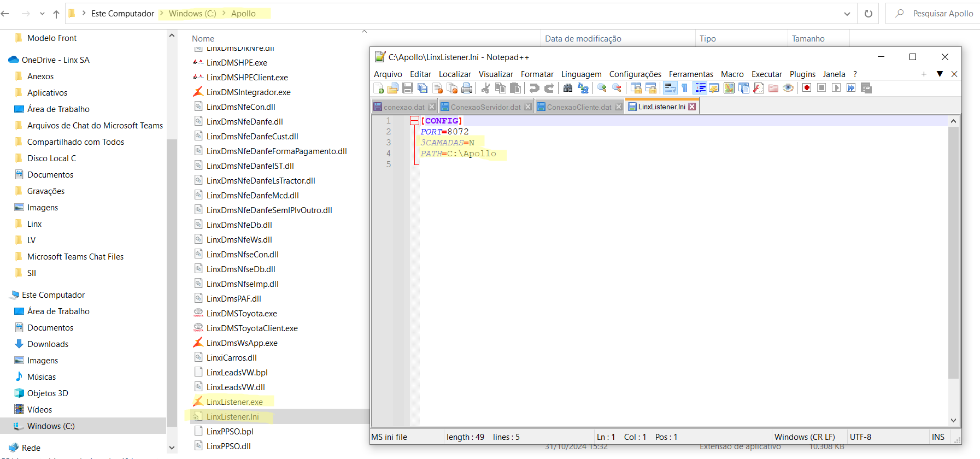Save the currently recorded macro icon

pyautogui.click(x=866, y=88)
